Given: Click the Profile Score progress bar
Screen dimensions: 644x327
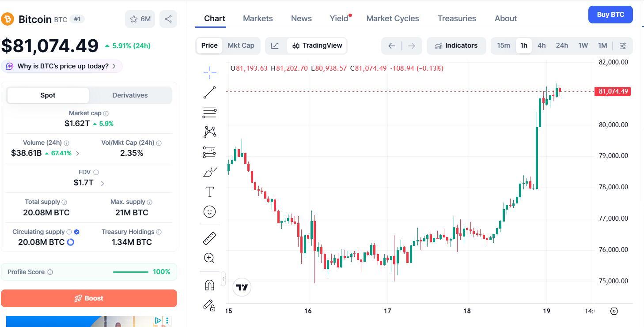Looking at the screenshot, I should click(x=131, y=272).
